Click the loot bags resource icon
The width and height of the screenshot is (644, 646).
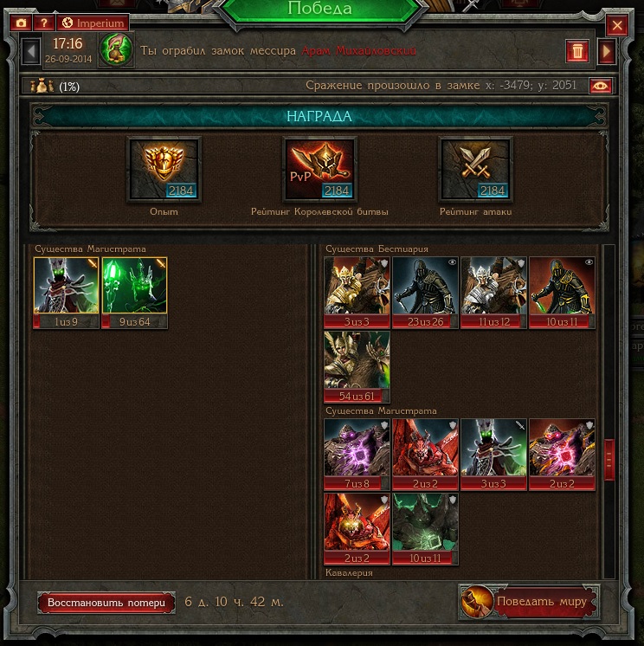point(42,86)
